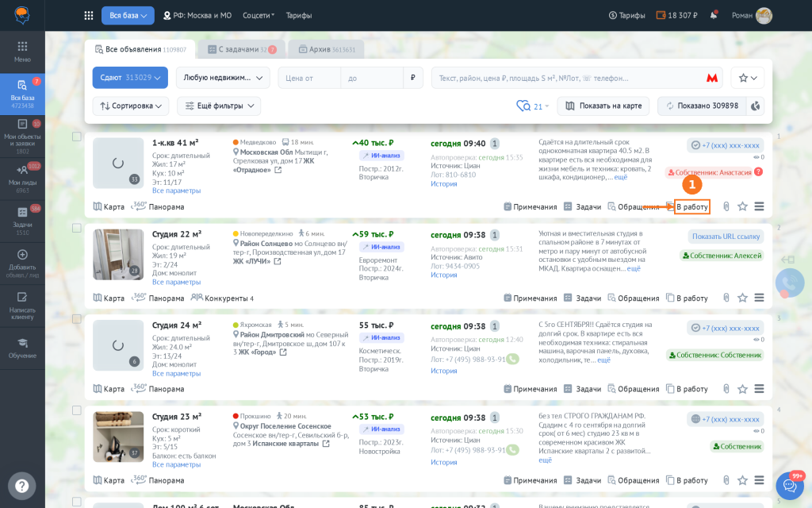Open Обучение in sidebar

22,348
